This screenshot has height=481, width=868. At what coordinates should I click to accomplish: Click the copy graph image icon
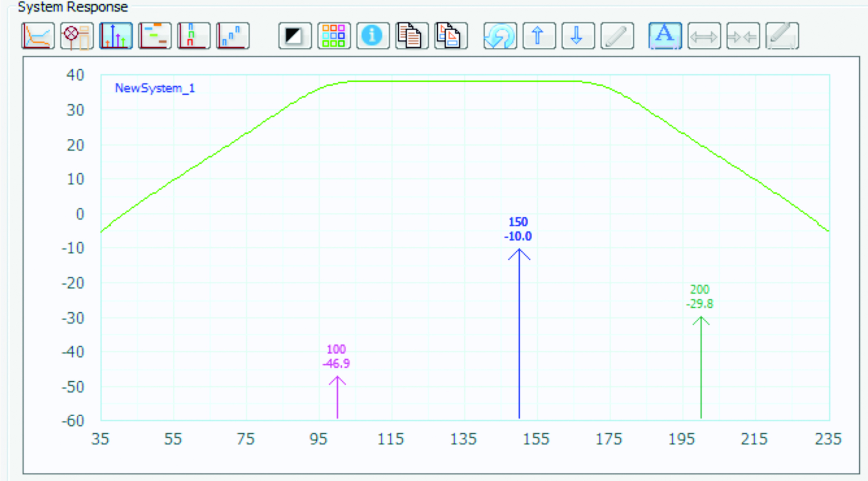[451, 36]
